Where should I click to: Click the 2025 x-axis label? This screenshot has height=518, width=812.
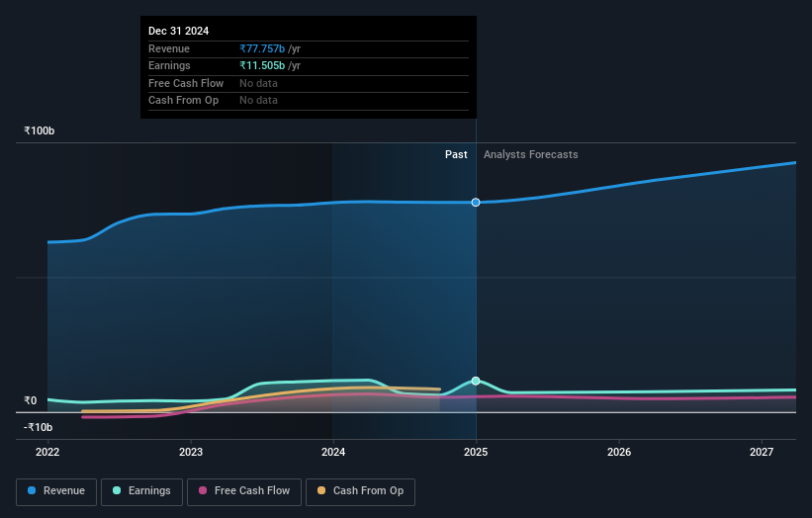[x=476, y=453]
